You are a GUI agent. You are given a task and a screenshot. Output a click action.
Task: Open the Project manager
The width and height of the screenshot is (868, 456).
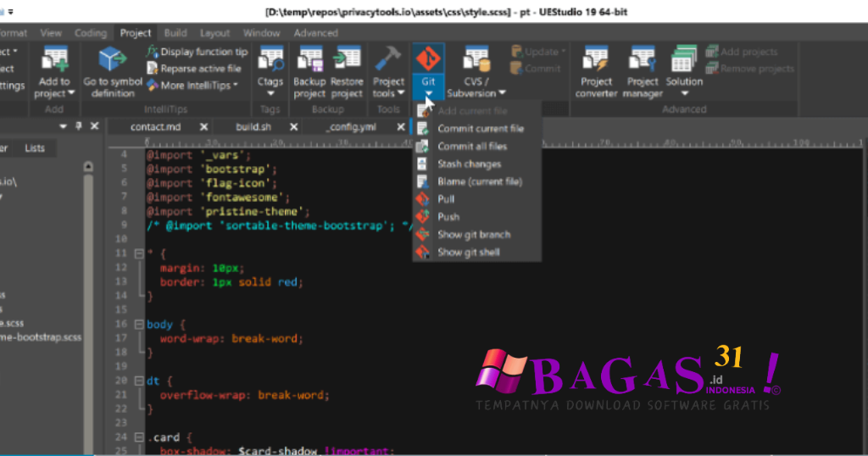(x=643, y=73)
